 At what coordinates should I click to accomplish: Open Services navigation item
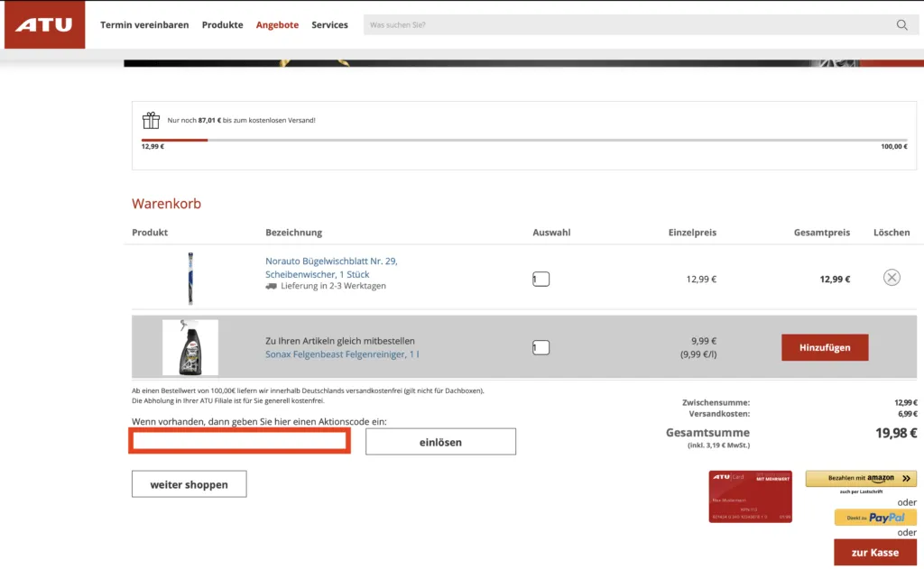(329, 25)
